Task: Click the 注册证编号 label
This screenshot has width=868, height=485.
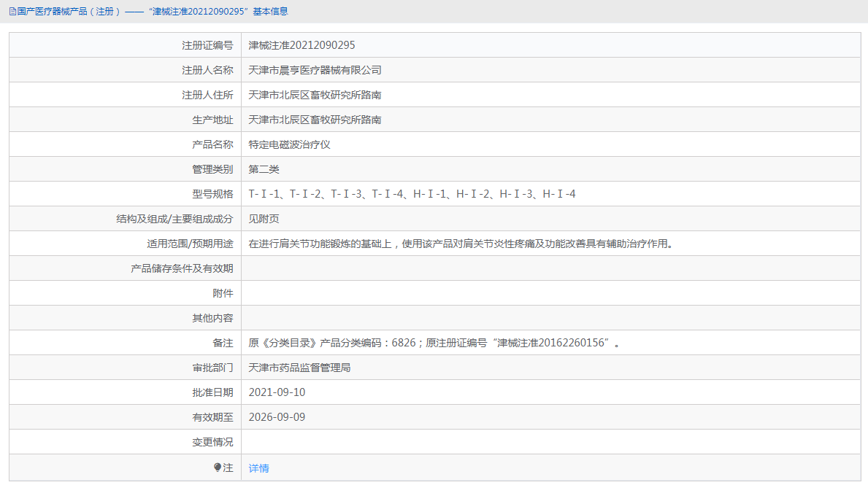Action: pyautogui.click(x=207, y=45)
